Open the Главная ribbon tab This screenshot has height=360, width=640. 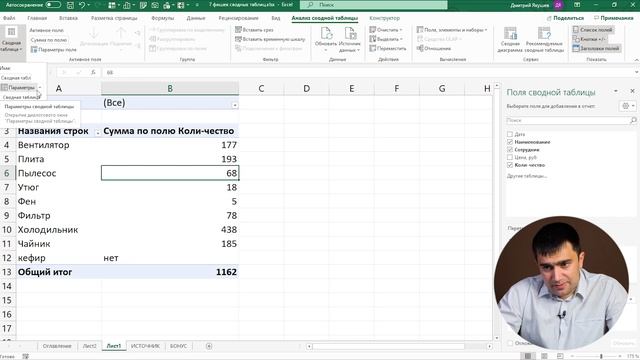[37, 18]
